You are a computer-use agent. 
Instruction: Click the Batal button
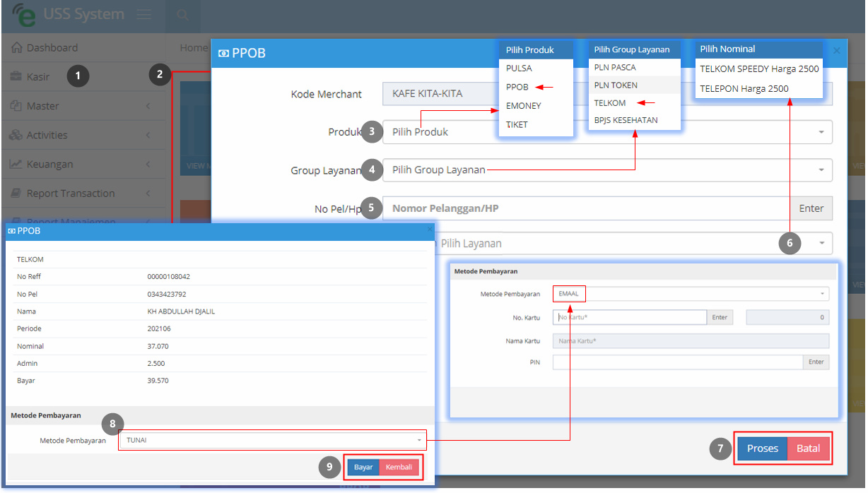809,449
